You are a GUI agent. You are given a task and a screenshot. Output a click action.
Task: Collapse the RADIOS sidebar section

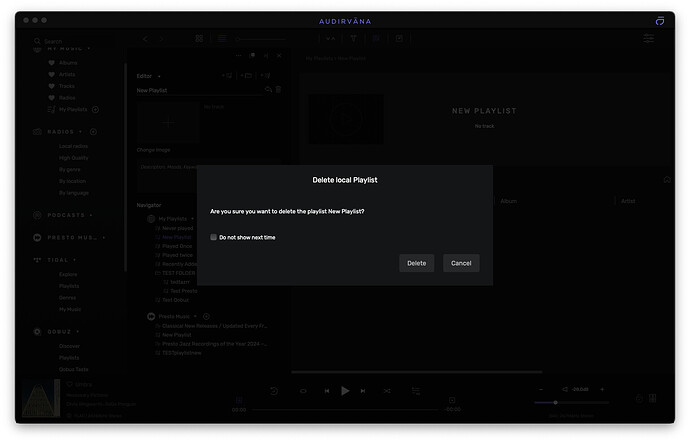[81, 132]
